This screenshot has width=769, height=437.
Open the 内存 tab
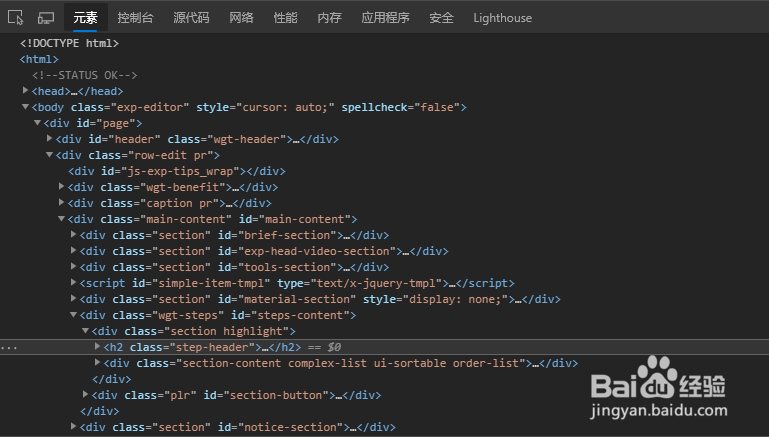pos(330,18)
